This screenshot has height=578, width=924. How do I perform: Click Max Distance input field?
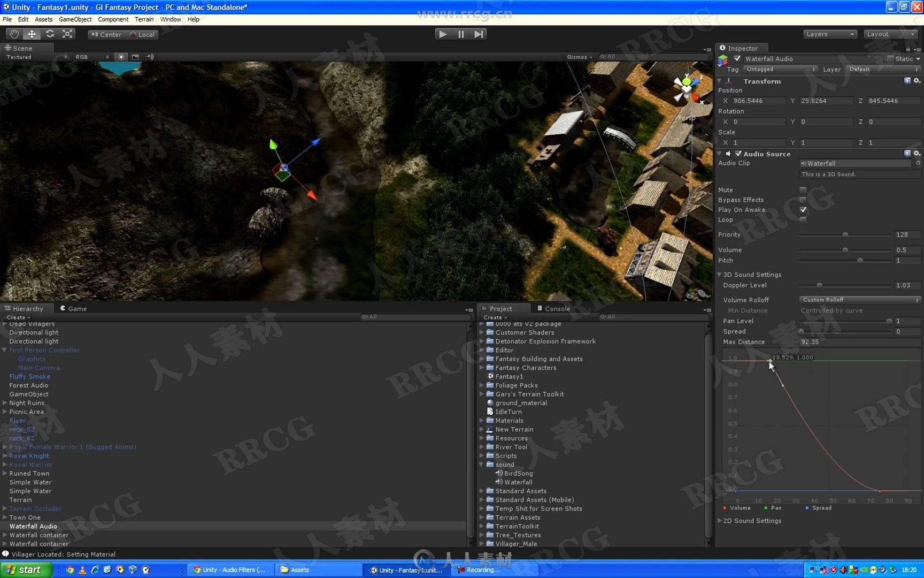click(860, 342)
